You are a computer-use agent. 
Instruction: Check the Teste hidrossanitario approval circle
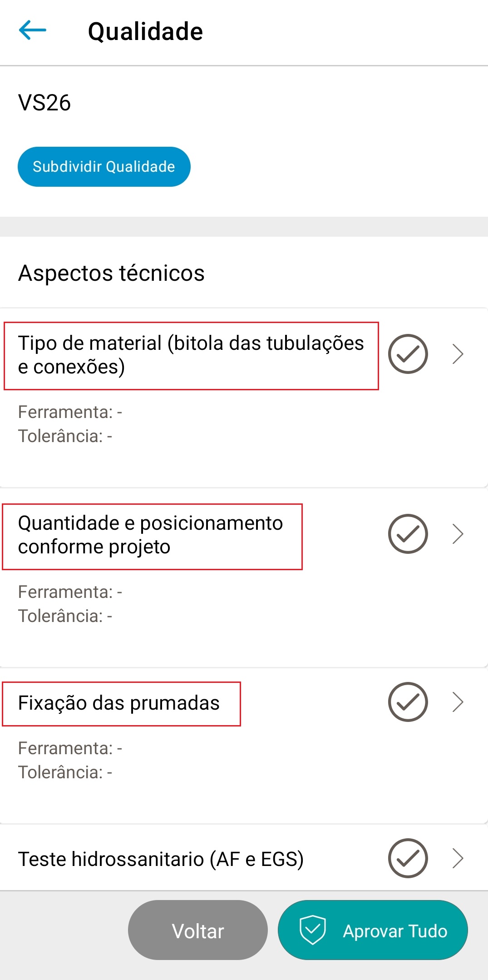click(x=408, y=858)
